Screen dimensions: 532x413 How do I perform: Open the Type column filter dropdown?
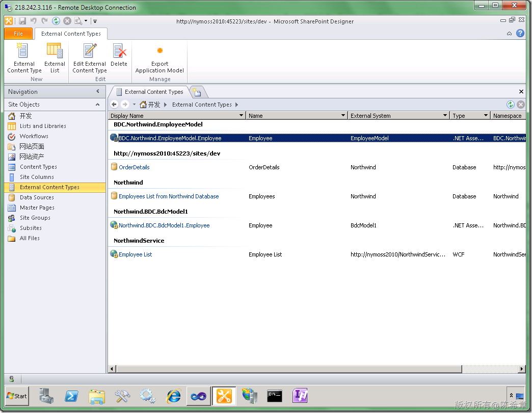click(x=486, y=115)
